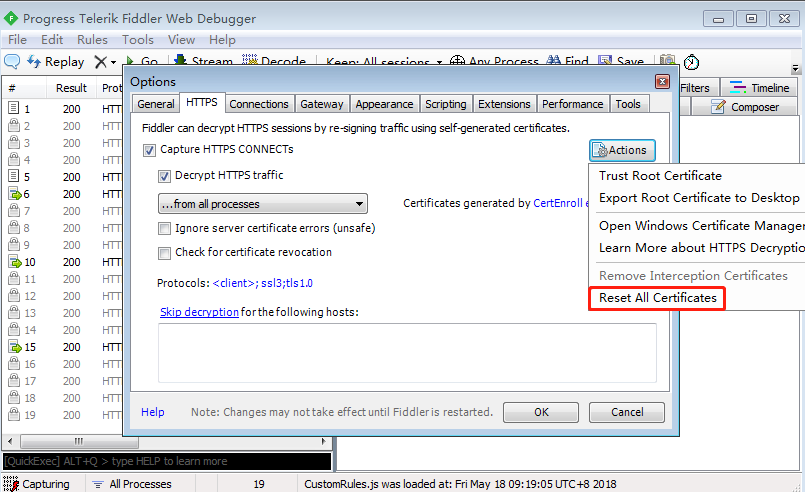Open the toolbar overflow arrow at right edge
The height and width of the screenshot is (492, 805).
pyautogui.click(x=795, y=68)
